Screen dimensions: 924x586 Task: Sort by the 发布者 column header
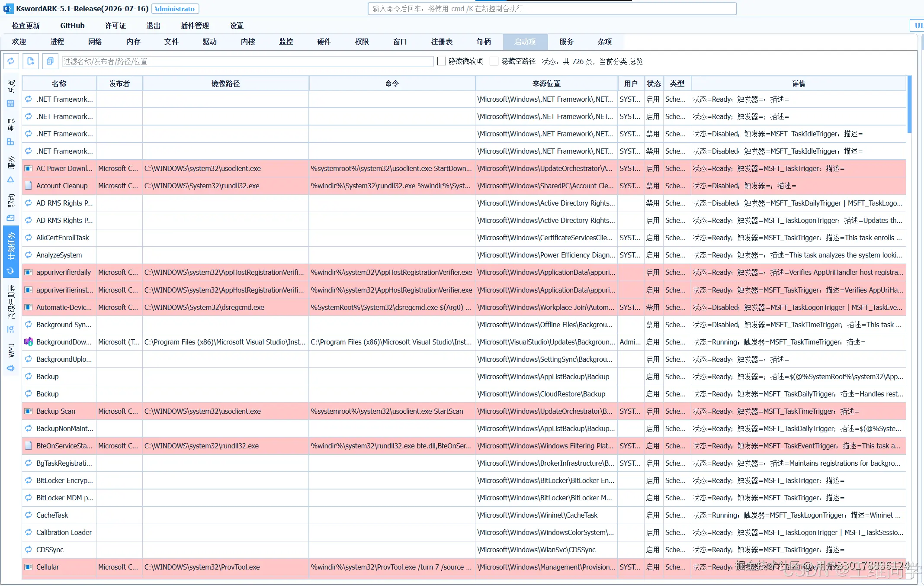pos(119,84)
